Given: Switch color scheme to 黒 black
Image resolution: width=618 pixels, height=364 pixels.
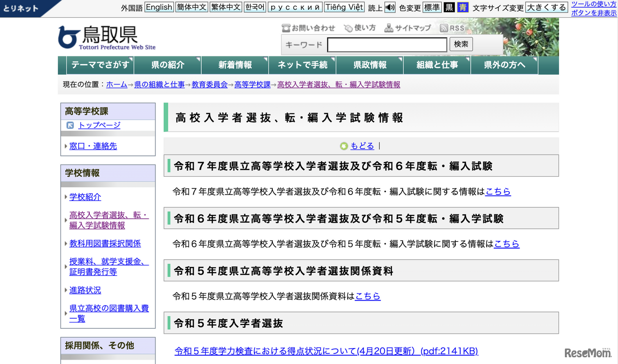Looking at the screenshot, I should [x=449, y=7].
